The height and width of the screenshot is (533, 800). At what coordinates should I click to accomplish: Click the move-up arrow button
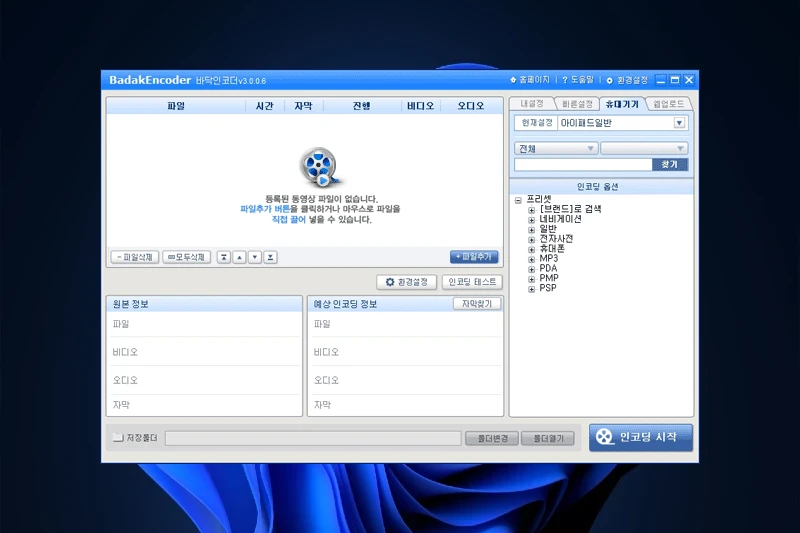point(239,257)
